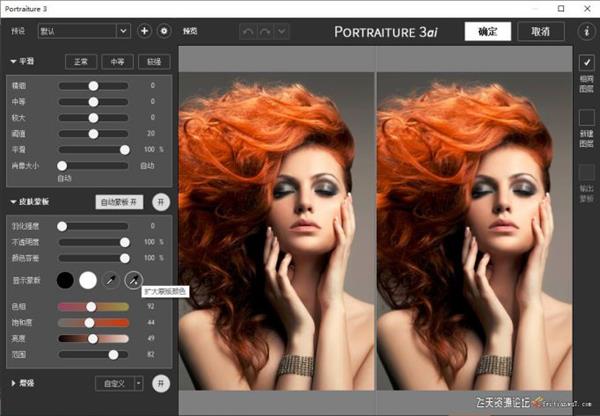
Task: Toggle the skin mask on/off round button
Action: (x=161, y=202)
